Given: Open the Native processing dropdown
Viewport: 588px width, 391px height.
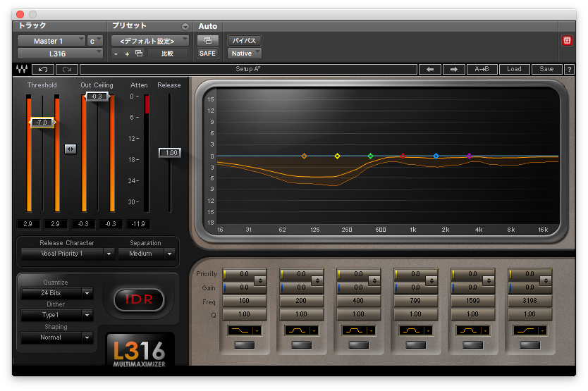Looking at the screenshot, I should 244,54.
